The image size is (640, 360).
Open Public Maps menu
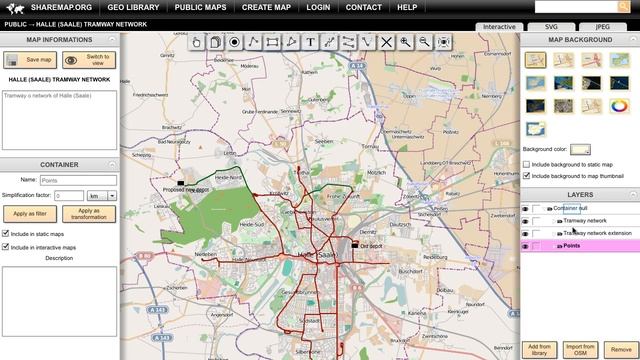click(x=200, y=7)
